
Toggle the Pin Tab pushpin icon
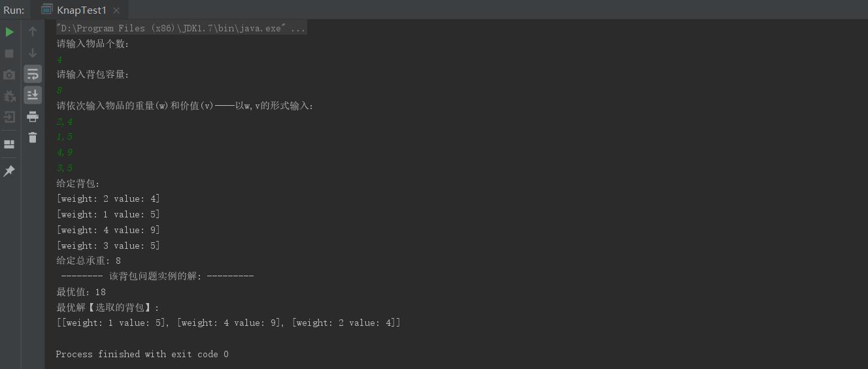[9, 171]
